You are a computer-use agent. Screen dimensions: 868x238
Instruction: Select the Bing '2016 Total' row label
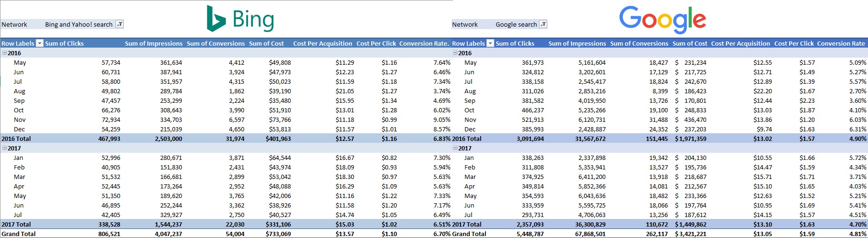point(16,139)
